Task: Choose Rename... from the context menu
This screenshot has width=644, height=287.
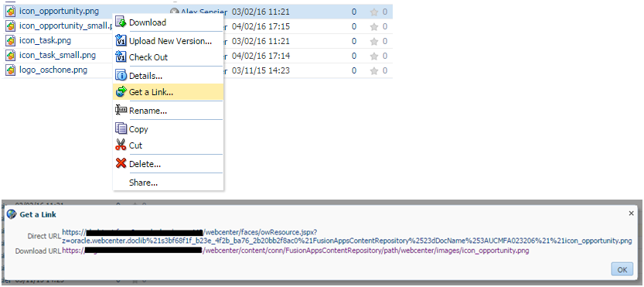Action: tap(169, 111)
